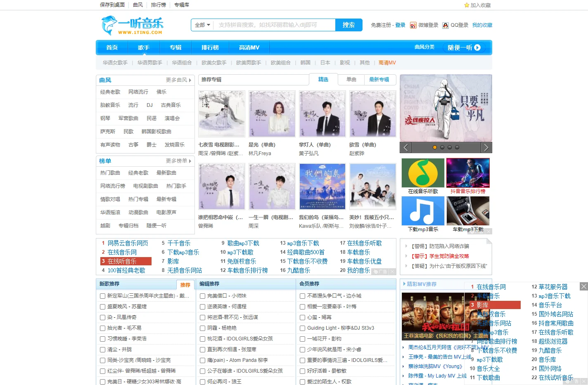Go to the next carousel banner

(486, 148)
